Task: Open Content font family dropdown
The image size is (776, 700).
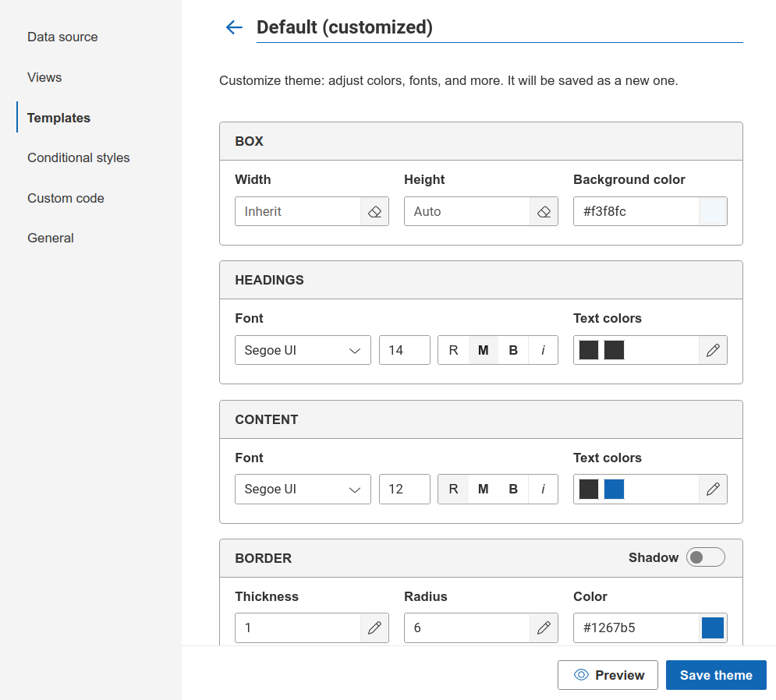Action: pos(303,490)
